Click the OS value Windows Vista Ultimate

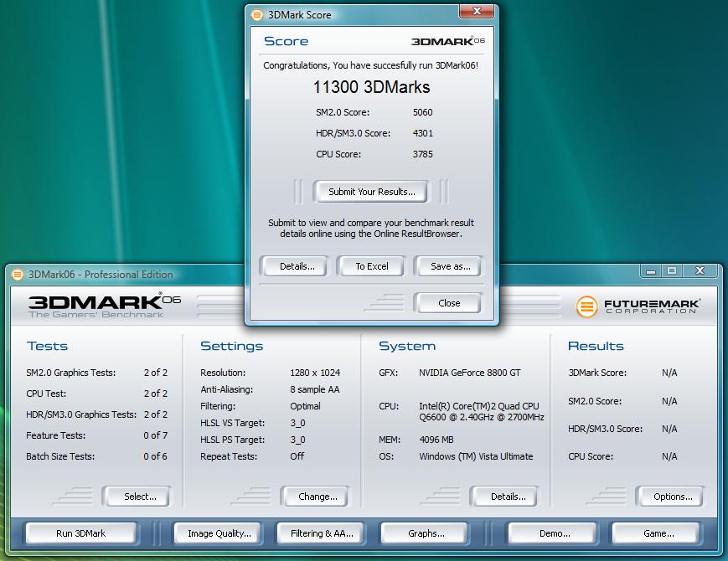tap(476, 456)
